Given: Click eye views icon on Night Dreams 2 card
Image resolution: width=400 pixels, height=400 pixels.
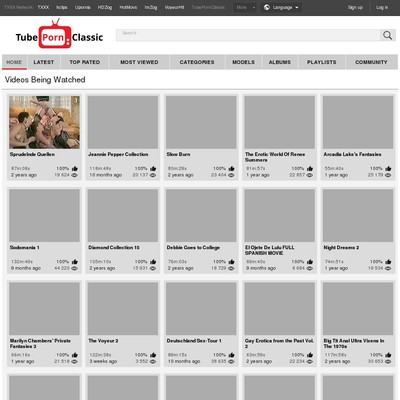Looking at the screenshot, I should coord(388,268).
